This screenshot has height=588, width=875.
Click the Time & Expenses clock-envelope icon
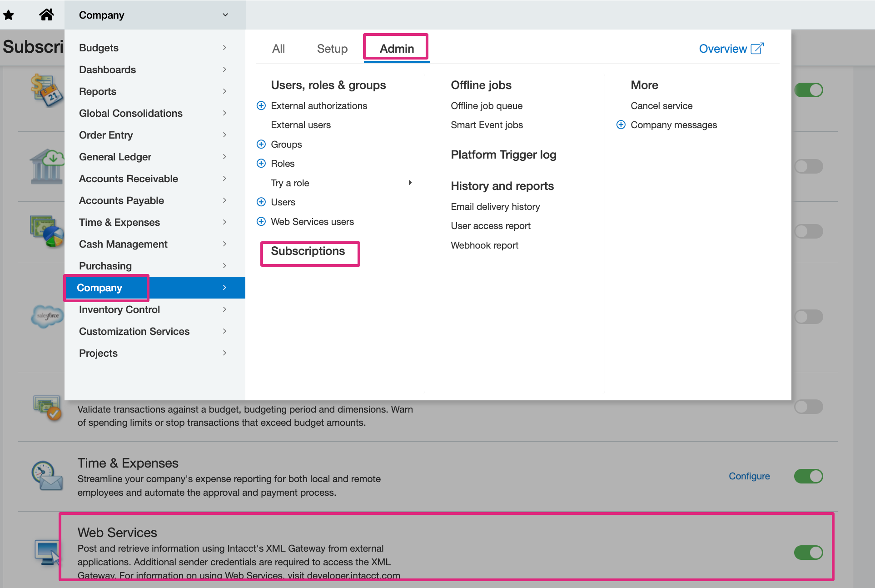click(x=47, y=476)
